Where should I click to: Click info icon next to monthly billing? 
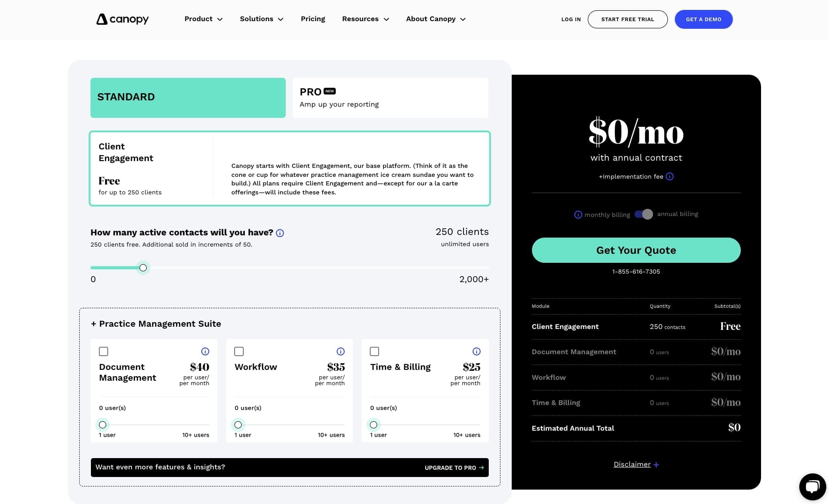578,215
